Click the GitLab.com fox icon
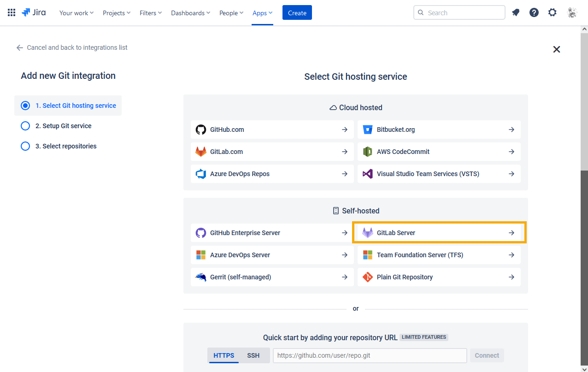The image size is (588, 372). pyautogui.click(x=201, y=152)
